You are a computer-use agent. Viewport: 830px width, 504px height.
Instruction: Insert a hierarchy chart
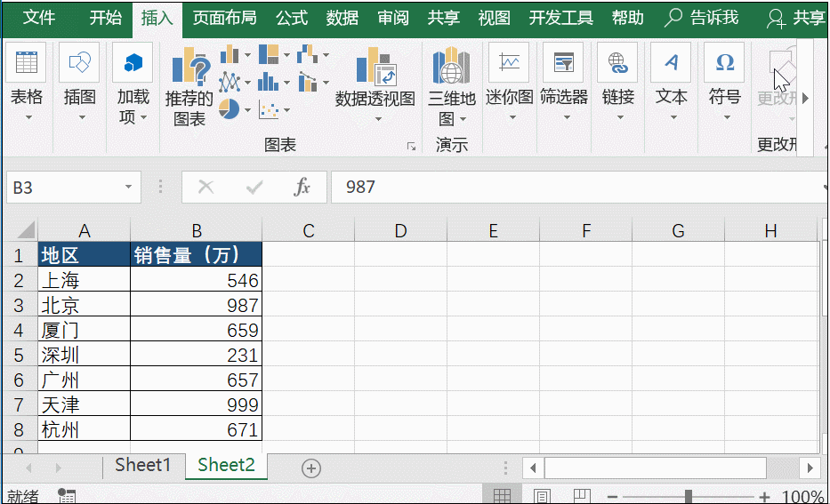tap(269, 54)
